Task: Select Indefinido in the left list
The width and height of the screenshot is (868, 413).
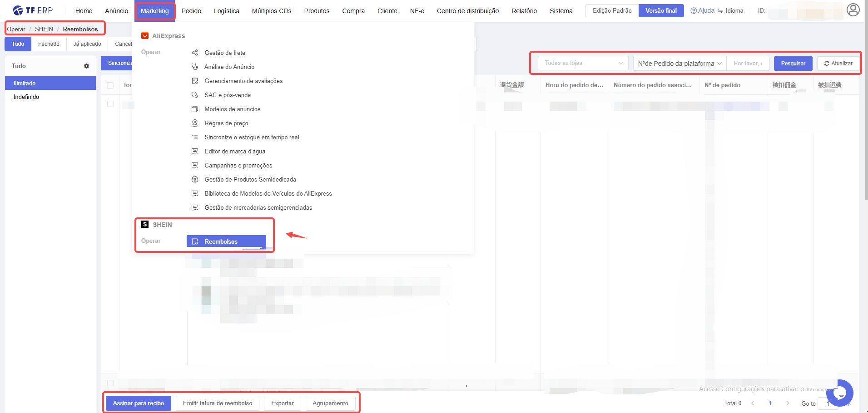Action: pyautogui.click(x=50, y=97)
